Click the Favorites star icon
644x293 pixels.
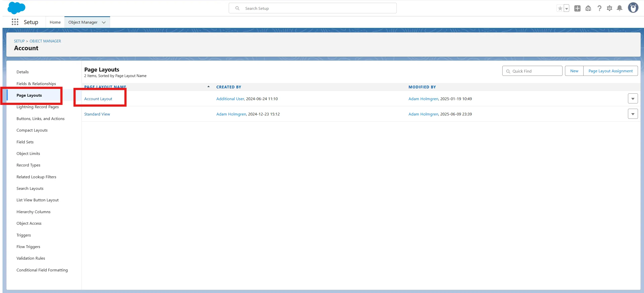click(x=560, y=8)
